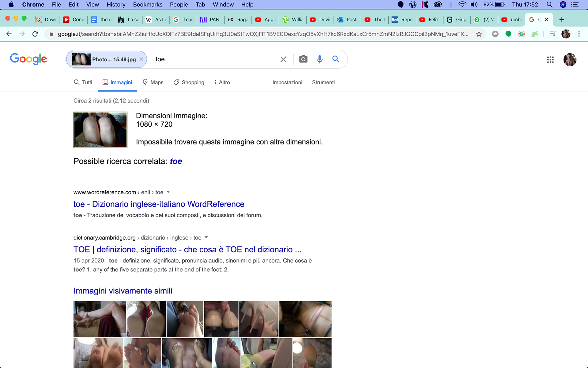Switch to the Repo Rai tab
The width and height of the screenshot is (588, 368).
click(402, 20)
